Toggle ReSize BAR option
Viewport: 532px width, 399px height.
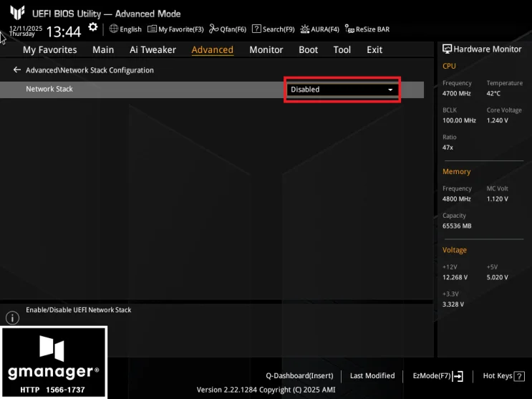[x=367, y=29]
